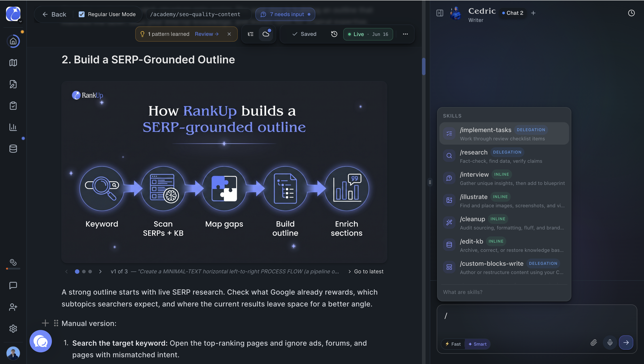Viewport: 644px width, 364px height.
Task: Select third image version dot
Action: pyautogui.click(x=90, y=272)
